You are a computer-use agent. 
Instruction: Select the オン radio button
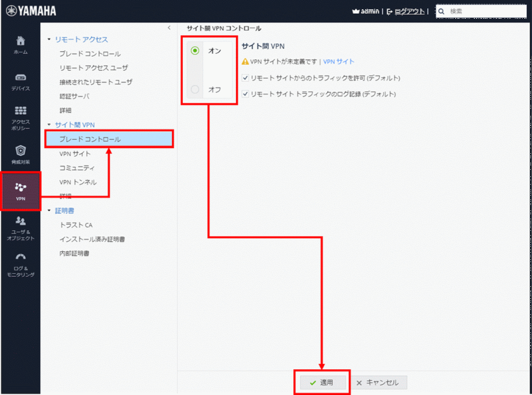click(x=195, y=51)
